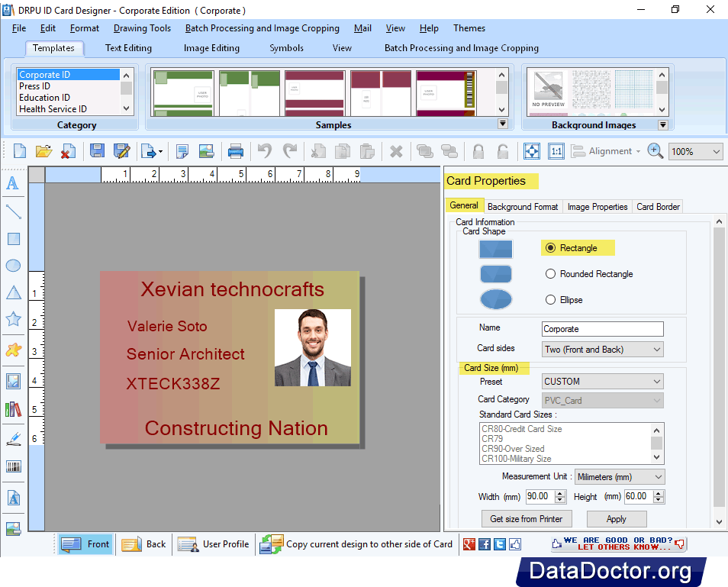Switch to the Text Editing ribbon tab
The height and width of the screenshot is (587, 728).
pyautogui.click(x=128, y=48)
